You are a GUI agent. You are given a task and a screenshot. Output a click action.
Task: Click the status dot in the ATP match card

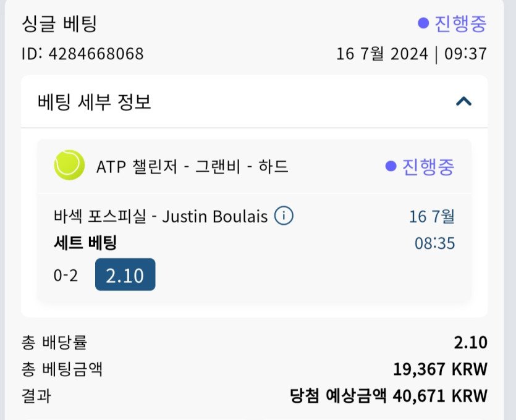pos(390,166)
